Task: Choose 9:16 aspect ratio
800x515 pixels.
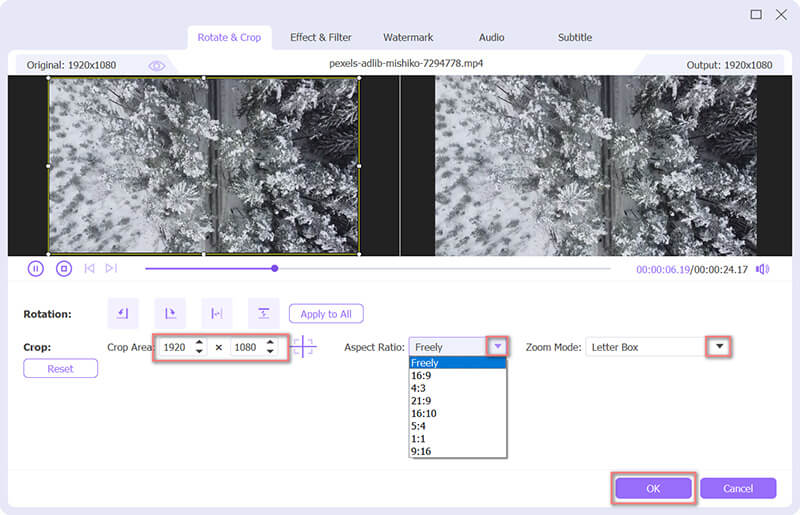Action: 458,451
